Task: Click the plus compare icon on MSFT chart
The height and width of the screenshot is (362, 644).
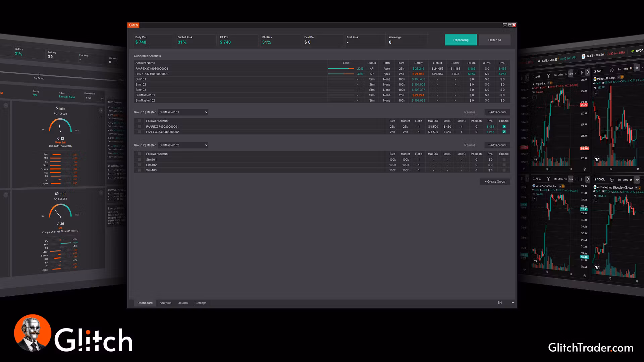Action: point(612,70)
